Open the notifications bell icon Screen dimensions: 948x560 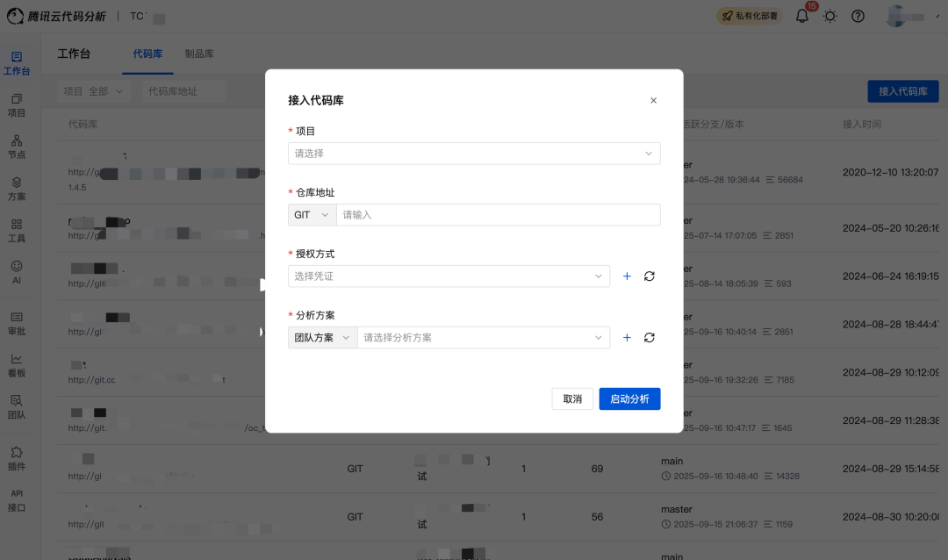tap(801, 17)
